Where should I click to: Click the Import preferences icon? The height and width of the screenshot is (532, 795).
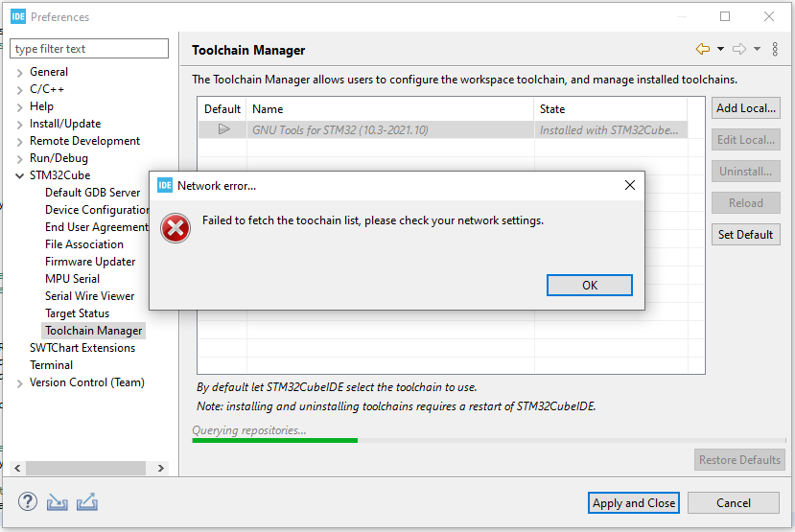58,501
